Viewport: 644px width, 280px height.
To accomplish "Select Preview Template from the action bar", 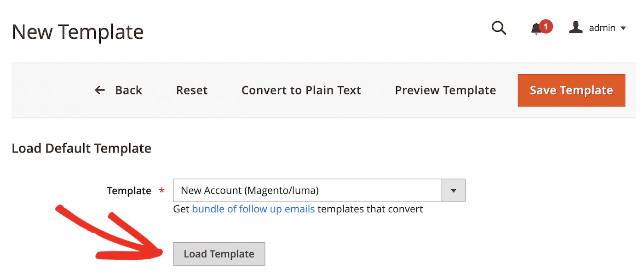I will (x=445, y=90).
